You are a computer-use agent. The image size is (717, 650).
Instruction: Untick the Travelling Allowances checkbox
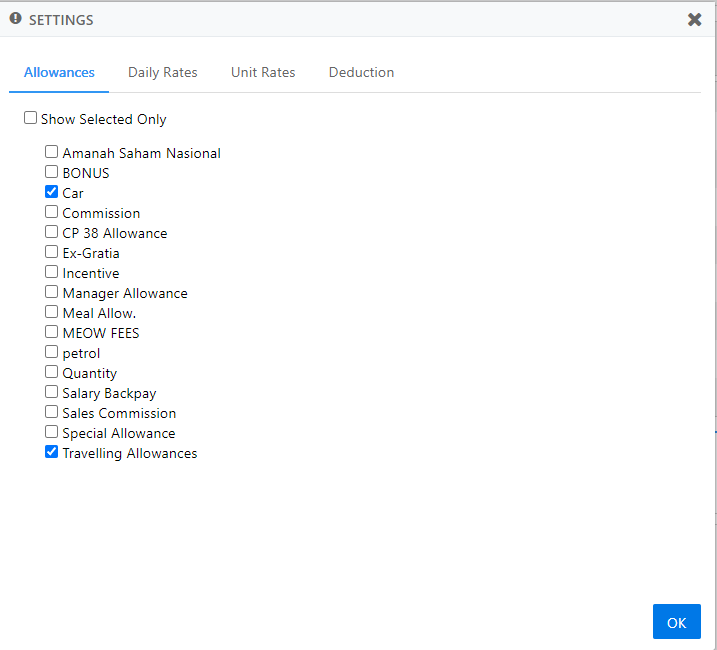(x=51, y=452)
